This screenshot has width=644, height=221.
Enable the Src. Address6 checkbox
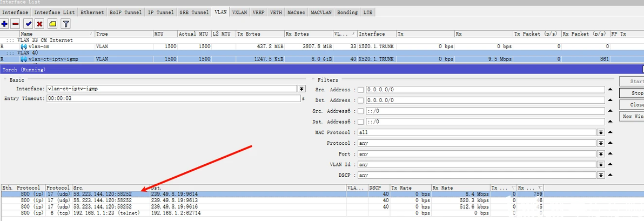point(360,111)
